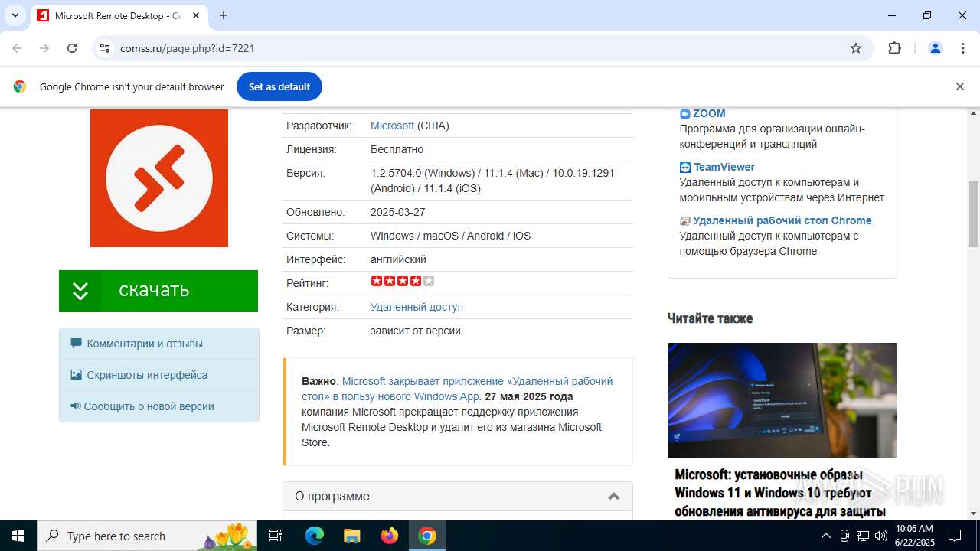Open the volume tray icon
This screenshot has height=551, width=980.
click(880, 536)
